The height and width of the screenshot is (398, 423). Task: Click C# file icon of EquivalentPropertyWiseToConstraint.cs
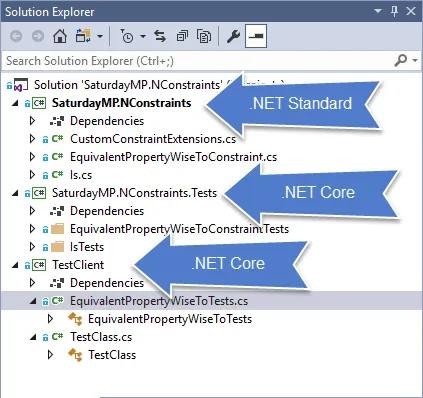pyautogui.click(x=57, y=157)
